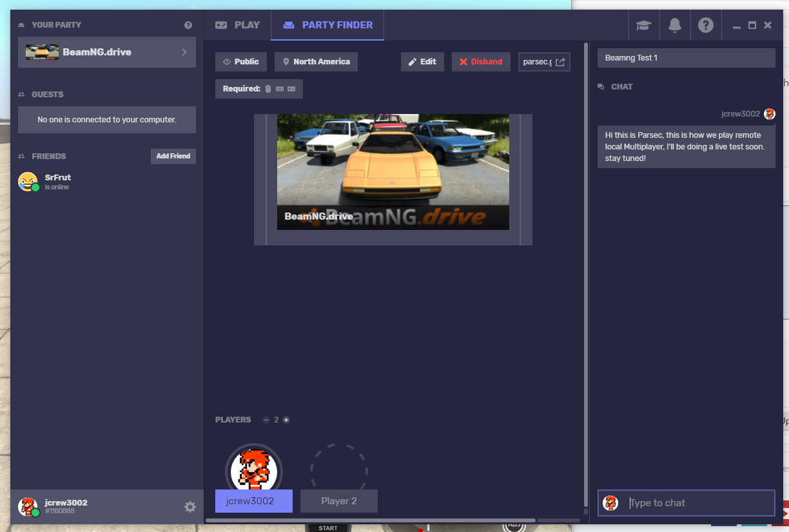Click jcrew3002 avatar in bottom-left profile
Screen dimensions: 789x532
pos(28,507)
